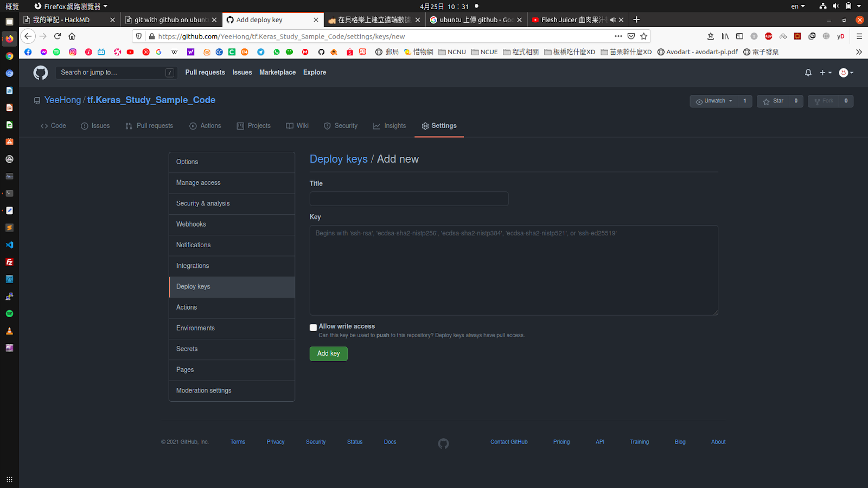Viewport: 868px width, 488px height.
Task: Go back with the Firefox back arrow
Action: pyautogui.click(x=28, y=36)
